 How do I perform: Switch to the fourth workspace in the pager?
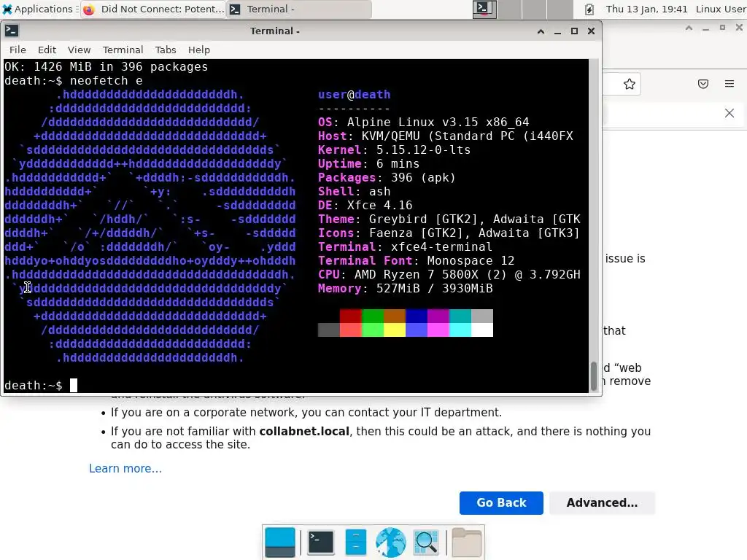click(560, 9)
